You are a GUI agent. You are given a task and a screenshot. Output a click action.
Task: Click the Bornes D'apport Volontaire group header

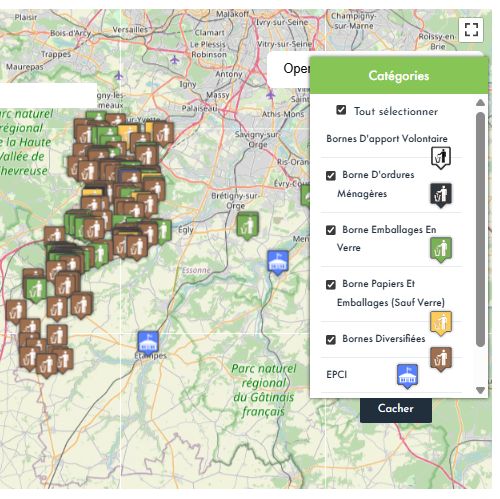(x=387, y=139)
